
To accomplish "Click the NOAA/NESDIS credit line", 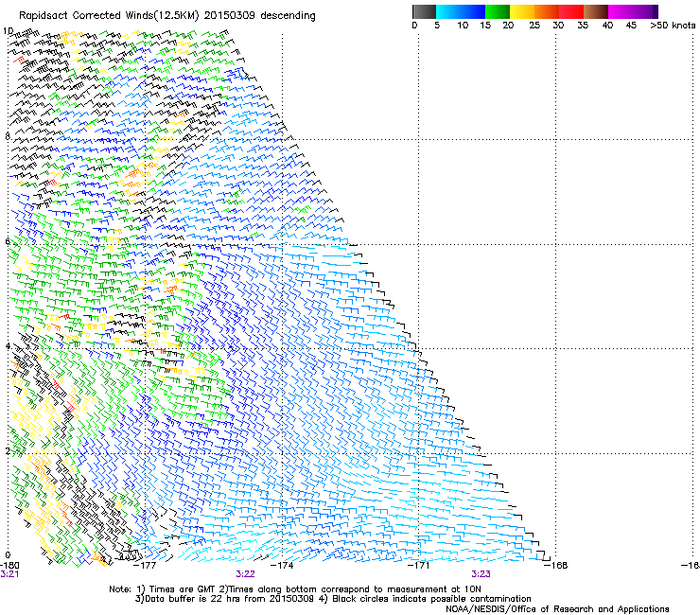I will click(557, 609).
